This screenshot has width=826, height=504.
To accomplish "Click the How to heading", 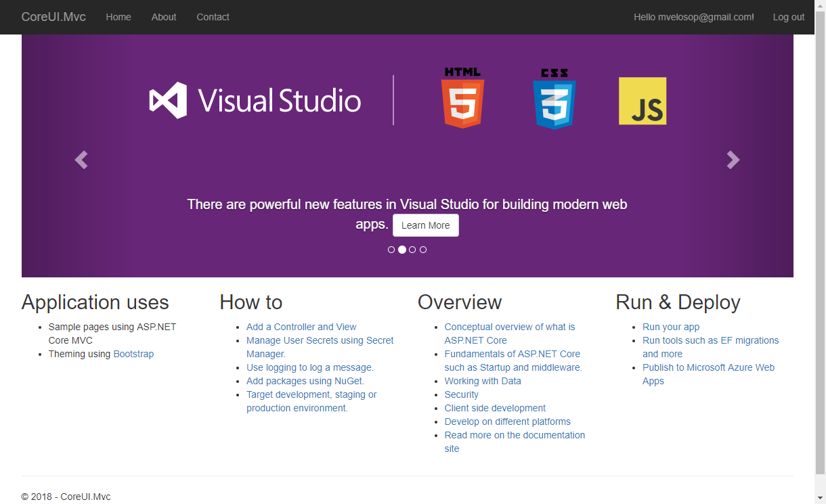I will (x=251, y=302).
